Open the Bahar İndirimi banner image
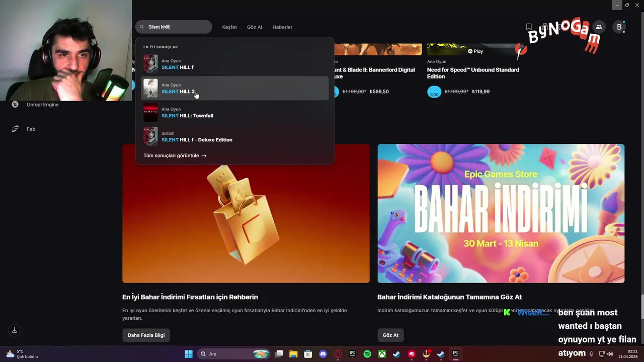644x362 pixels. [501, 213]
